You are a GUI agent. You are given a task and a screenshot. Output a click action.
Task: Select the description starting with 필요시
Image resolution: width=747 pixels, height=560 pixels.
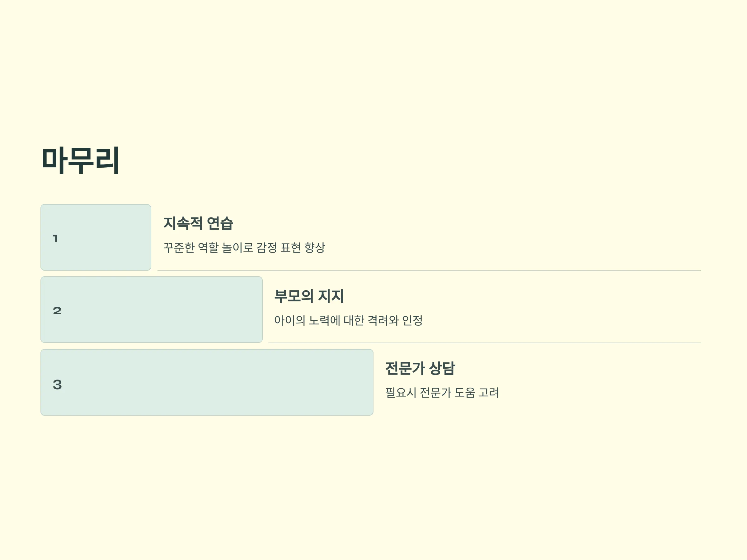pyautogui.click(x=442, y=392)
